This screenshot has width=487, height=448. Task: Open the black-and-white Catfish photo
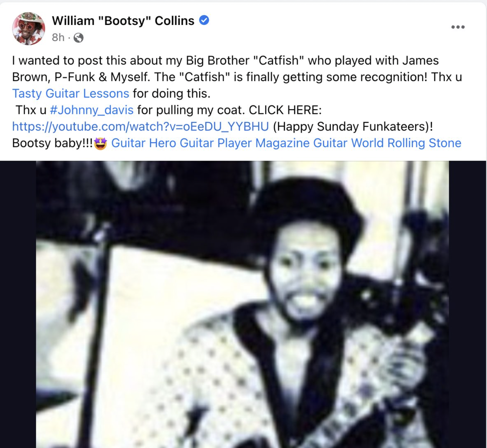coord(242,304)
